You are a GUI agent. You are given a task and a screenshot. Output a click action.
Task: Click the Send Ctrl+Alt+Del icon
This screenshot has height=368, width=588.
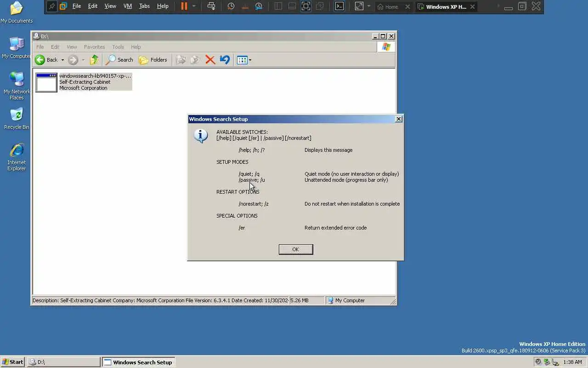[211, 6]
